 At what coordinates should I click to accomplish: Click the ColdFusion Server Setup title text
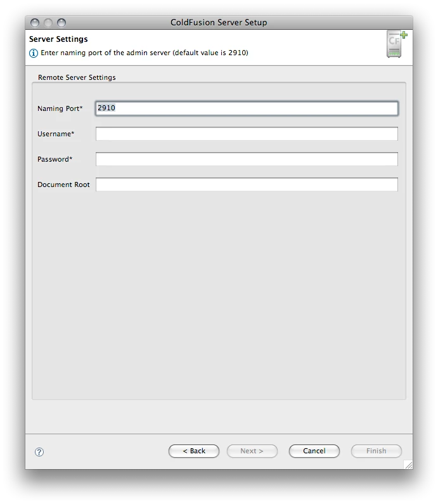click(219, 22)
